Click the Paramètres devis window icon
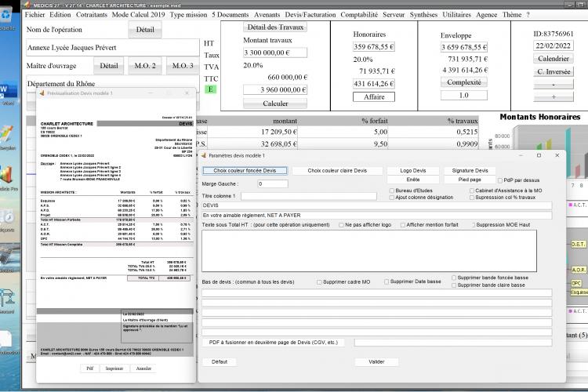 click(204, 155)
